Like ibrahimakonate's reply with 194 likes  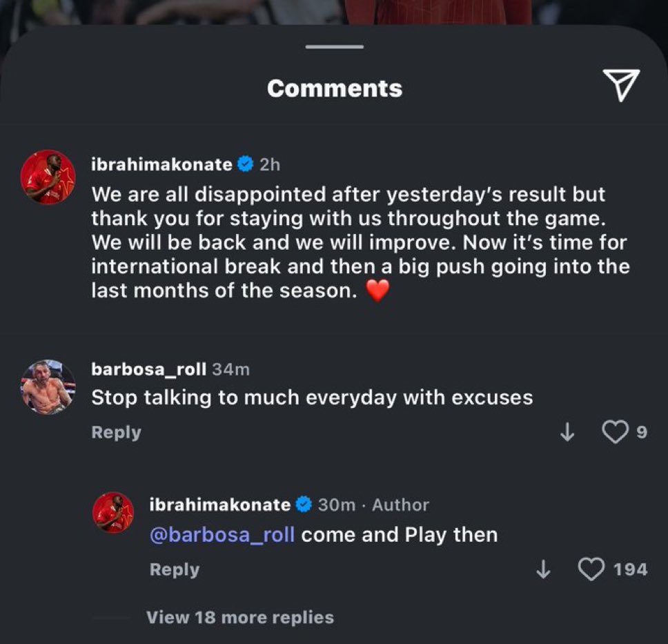(591, 569)
